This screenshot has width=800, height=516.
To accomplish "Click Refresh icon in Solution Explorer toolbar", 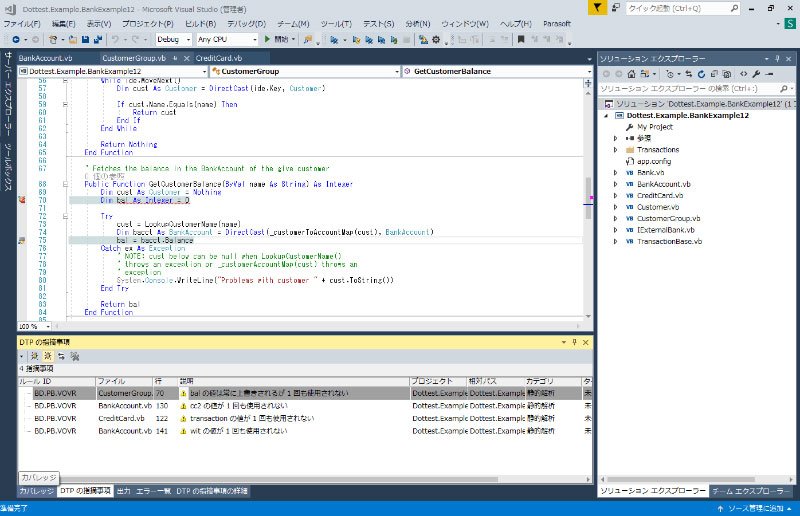I will [701, 74].
